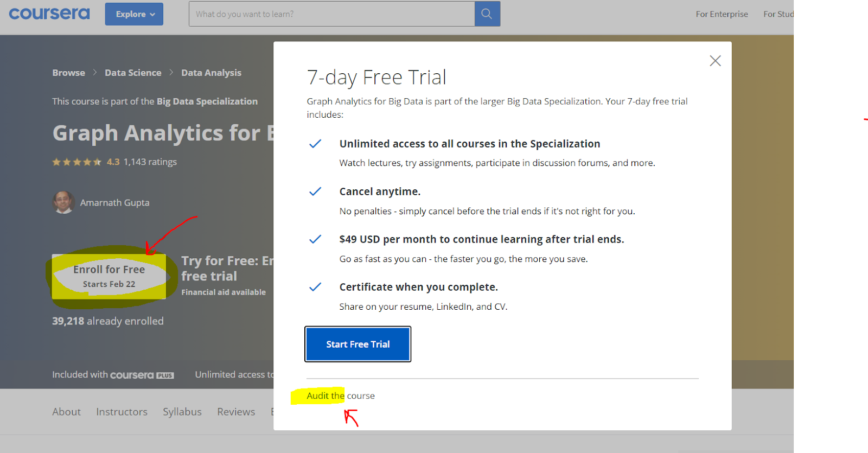Image resolution: width=868 pixels, height=453 pixels.
Task: Open Data Science breadcrumb
Action: [133, 73]
